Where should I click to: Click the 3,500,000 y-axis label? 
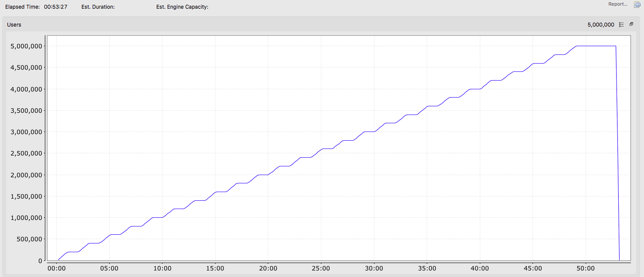tap(26, 111)
